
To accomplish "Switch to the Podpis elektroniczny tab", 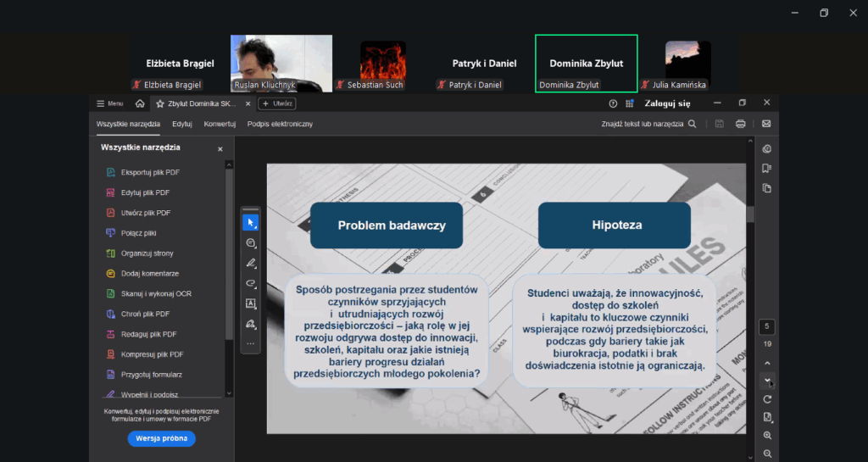I will click(280, 124).
